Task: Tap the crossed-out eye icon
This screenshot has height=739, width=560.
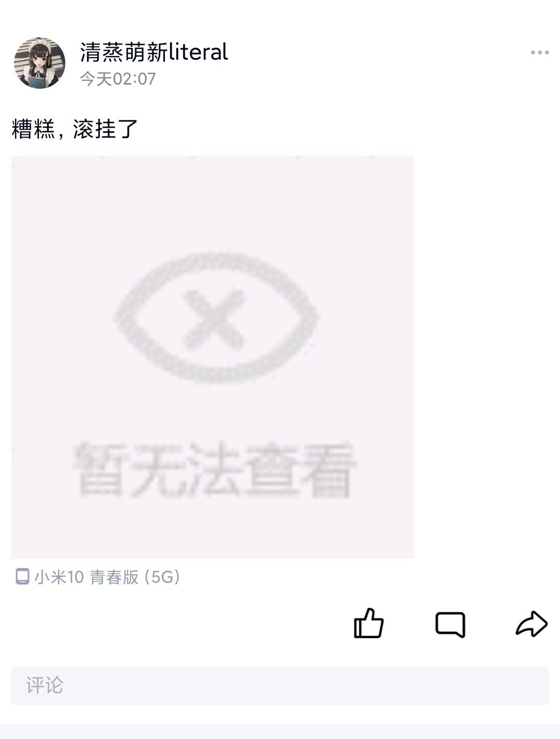Action: point(215,319)
